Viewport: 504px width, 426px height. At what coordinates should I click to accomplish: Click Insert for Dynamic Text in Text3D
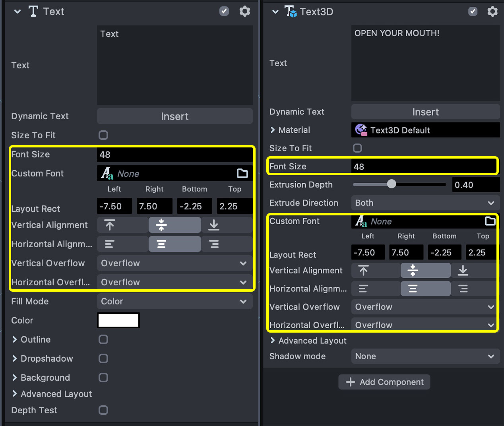[x=425, y=112]
